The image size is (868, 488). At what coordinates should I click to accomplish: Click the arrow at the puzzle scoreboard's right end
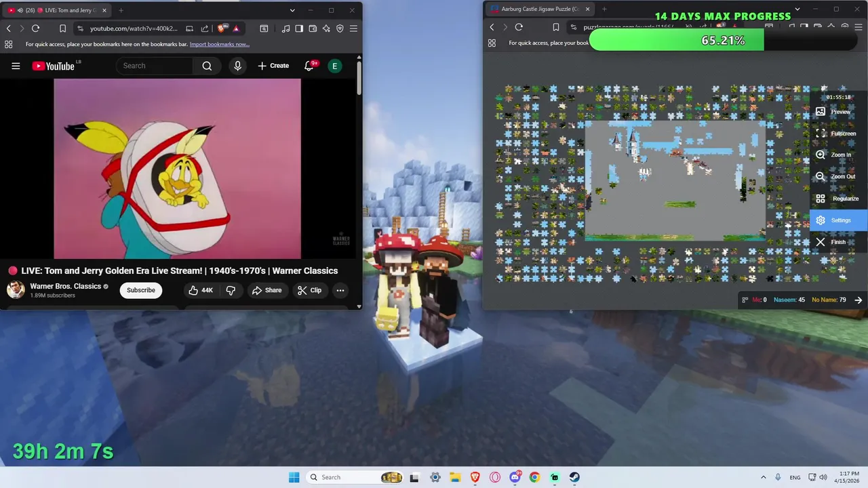tap(858, 300)
